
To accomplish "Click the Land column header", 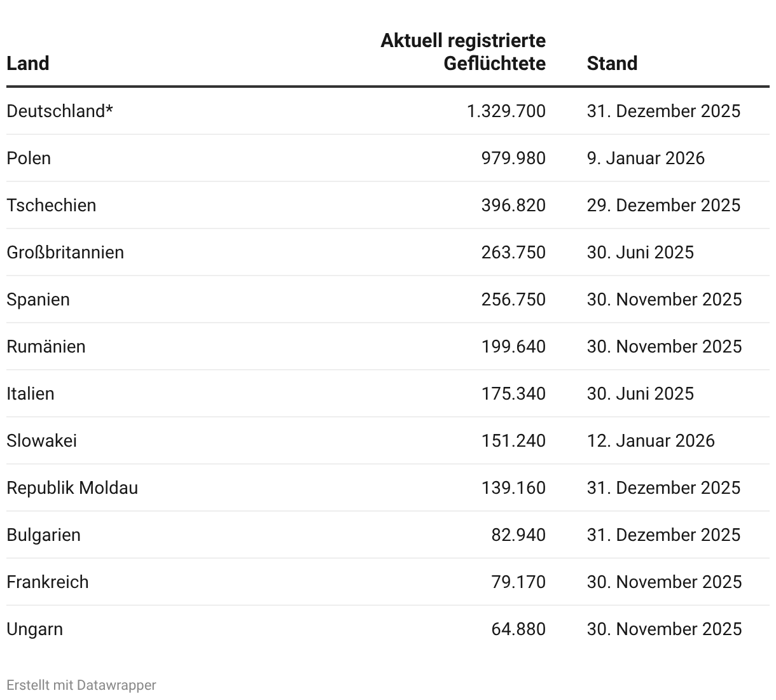I will [28, 64].
